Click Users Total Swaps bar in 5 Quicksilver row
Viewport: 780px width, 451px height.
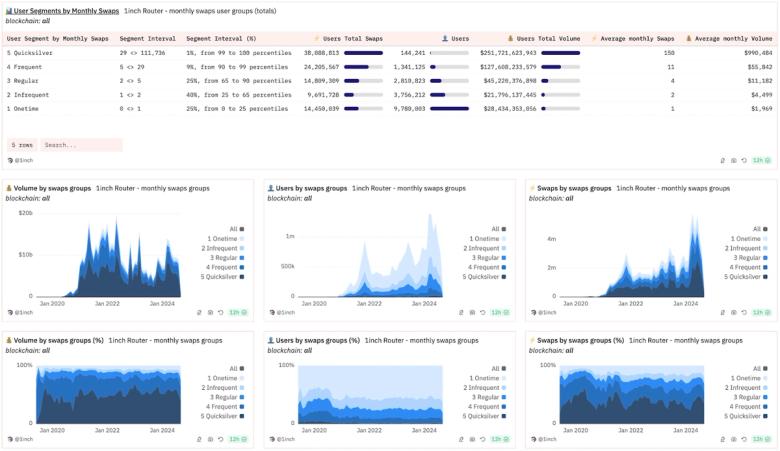click(x=364, y=53)
